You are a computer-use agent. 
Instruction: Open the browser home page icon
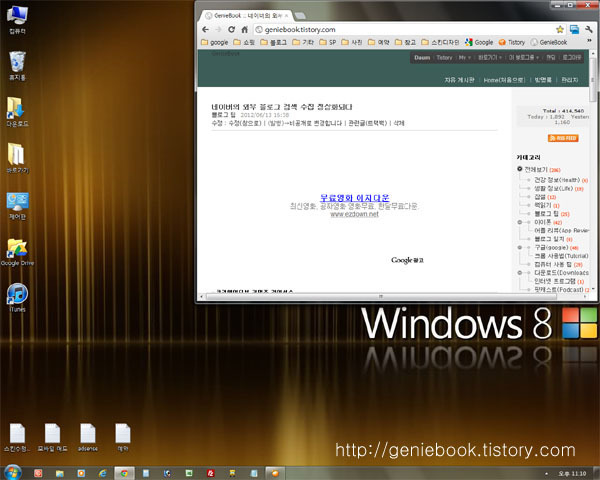pyautogui.click(x=245, y=29)
